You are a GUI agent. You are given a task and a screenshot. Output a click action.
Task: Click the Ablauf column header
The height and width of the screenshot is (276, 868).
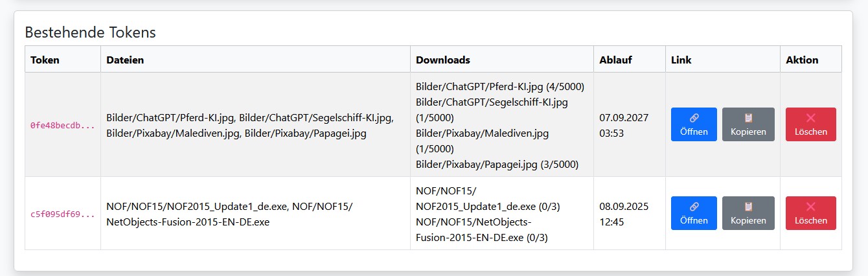[x=616, y=60]
